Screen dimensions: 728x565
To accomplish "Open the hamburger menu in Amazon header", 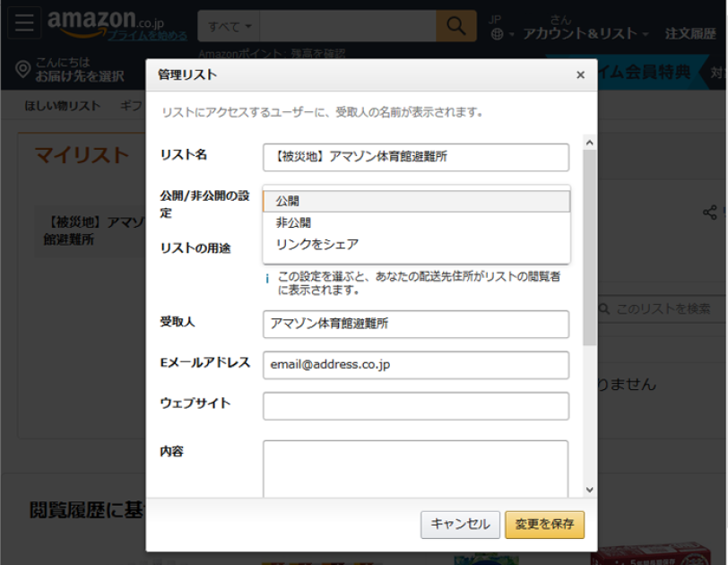I will click(24, 22).
